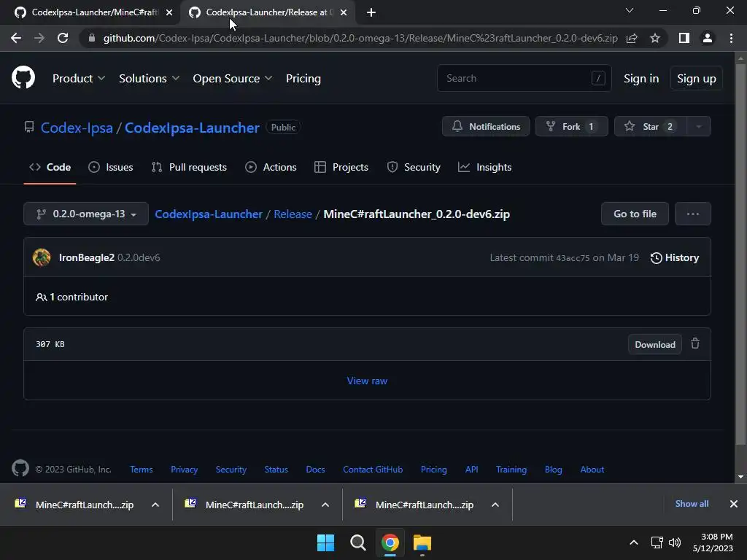The height and width of the screenshot is (560, 747).
Task: Expand options for third downloaded zip
Action: [x=495, y=505]
